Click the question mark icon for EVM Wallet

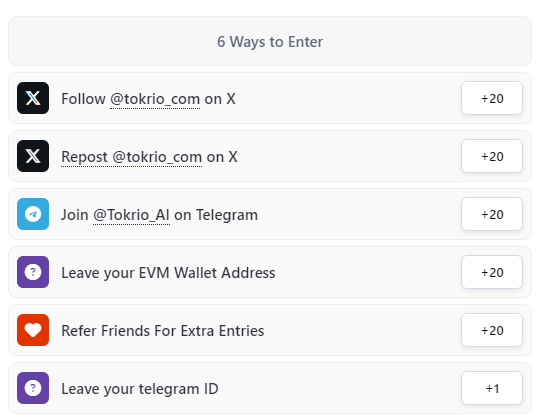pos(33,272)
